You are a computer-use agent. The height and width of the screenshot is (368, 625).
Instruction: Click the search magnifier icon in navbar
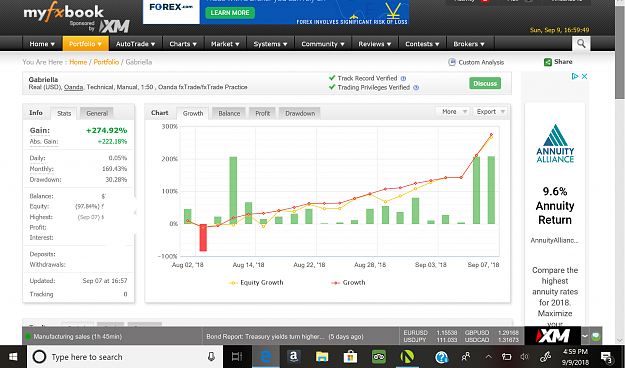581,43
